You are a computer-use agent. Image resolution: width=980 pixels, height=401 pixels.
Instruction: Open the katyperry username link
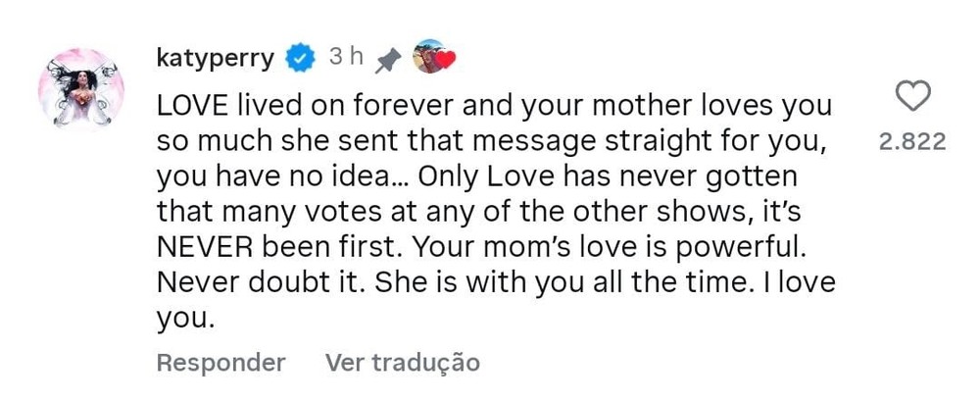pyautogui.click(x=216, y=58)
